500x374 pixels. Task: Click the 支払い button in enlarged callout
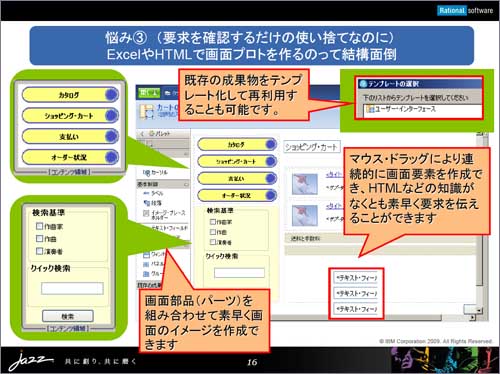(70, 136)
